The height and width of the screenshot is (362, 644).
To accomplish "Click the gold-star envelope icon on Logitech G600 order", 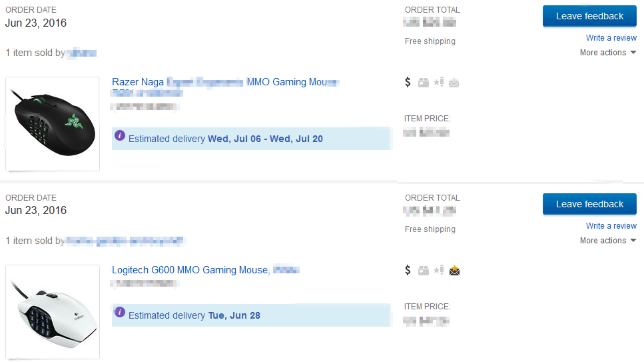I will pyautogui.click(x=454, y=270).
